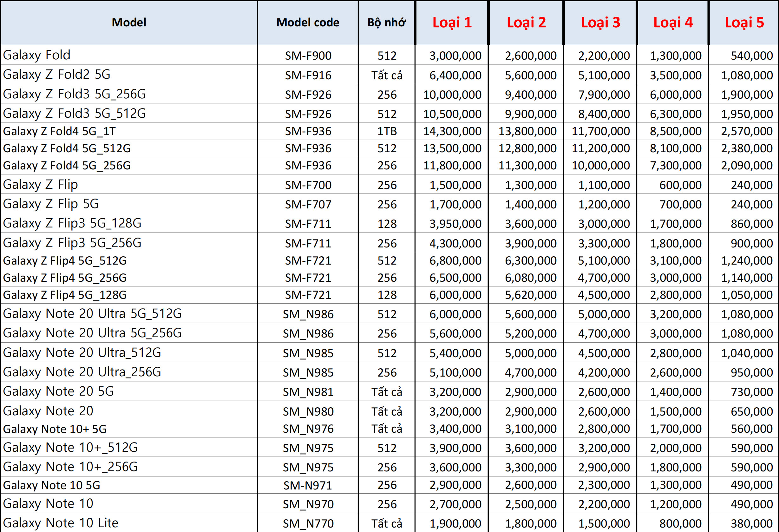The height and width of the screenshot is (532, 779).
Task: Click the SM-F700 model code cell
Action: (x=308, y=185)
